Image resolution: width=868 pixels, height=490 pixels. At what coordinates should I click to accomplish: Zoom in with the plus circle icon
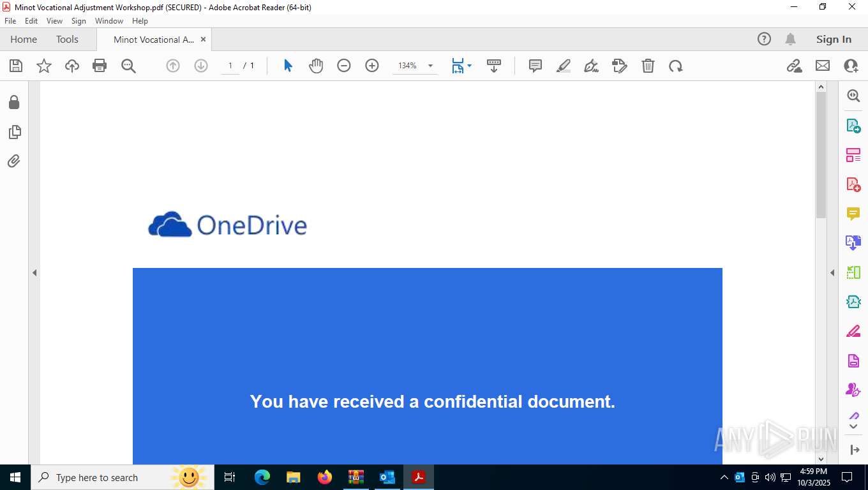point(372,66)
